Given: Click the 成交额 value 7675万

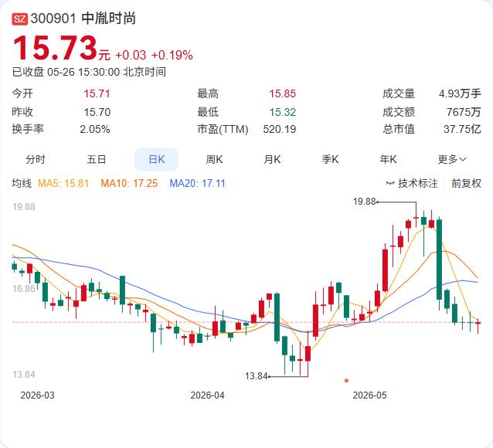Looking at the screenshot, I should pos(464,112).
